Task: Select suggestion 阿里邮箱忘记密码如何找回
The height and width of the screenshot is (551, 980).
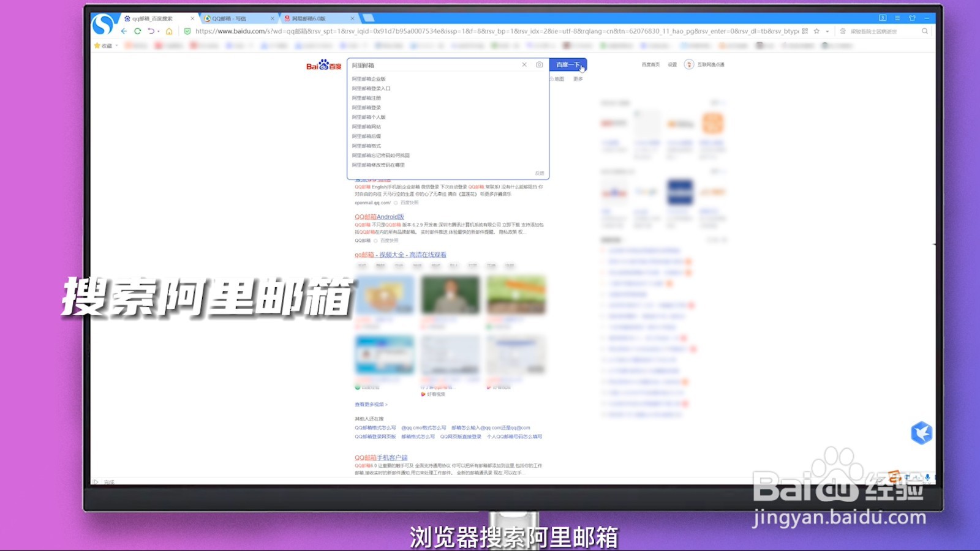Action: click(381, 156)
